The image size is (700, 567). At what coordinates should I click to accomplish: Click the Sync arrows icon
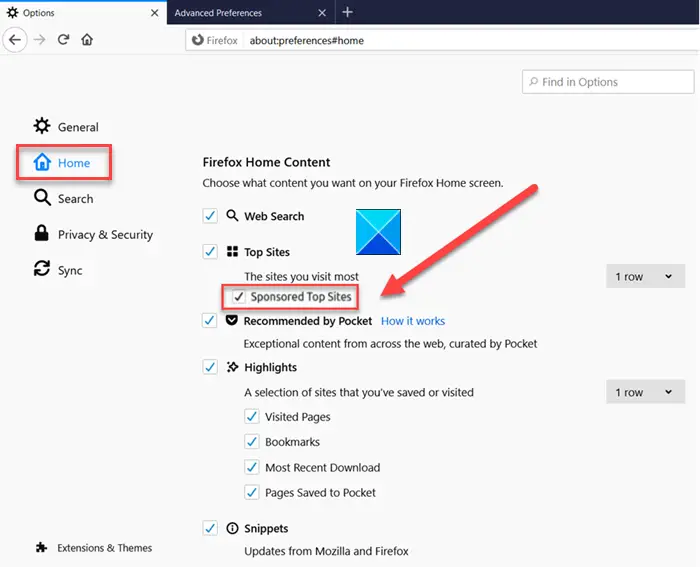[x=42, y=269]
